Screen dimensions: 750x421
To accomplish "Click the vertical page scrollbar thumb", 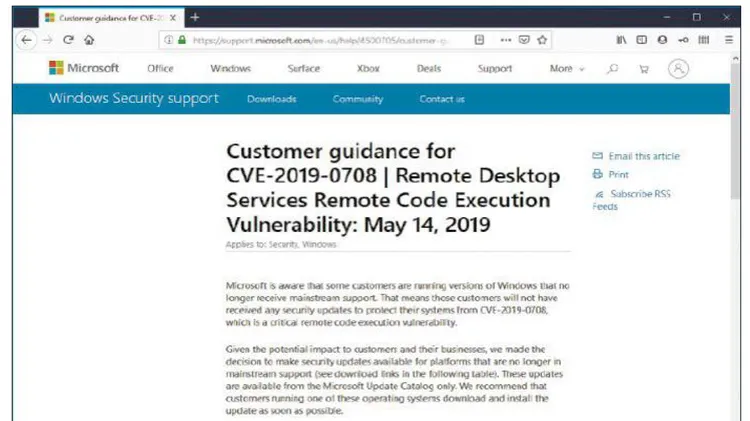I will pyautogui.click(x=735, y=131).
